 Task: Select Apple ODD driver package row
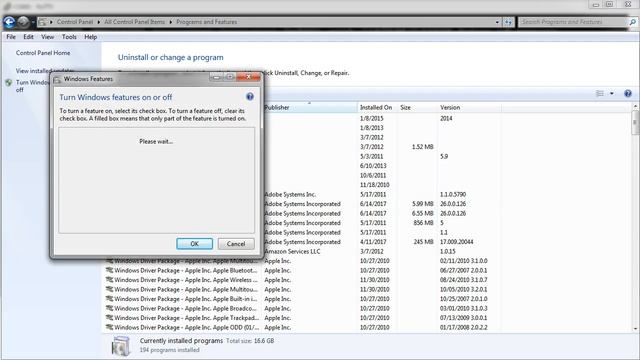pos(302,327)
